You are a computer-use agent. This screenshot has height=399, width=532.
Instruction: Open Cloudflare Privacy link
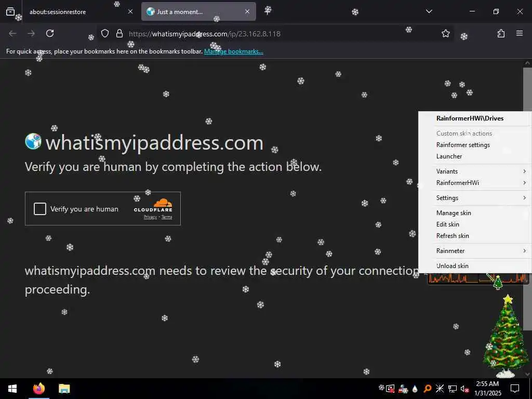tap(150, 217)
